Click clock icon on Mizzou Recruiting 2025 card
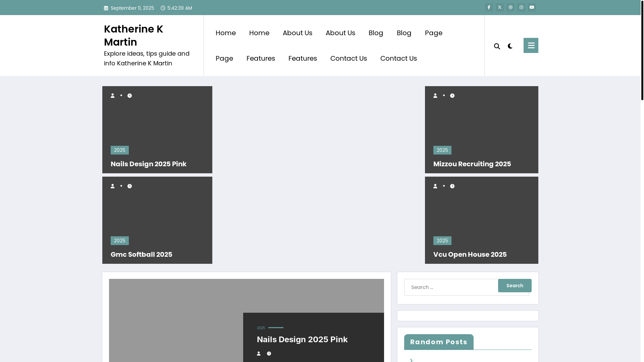Viewport: 644px width, 362px height. (x=452, y=96)
